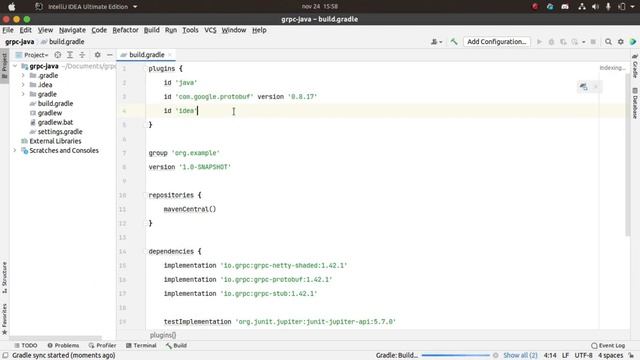The height and width of the screenshot is (360, 640).
Task: Expand the gradle folder
Action: [23, 94]
